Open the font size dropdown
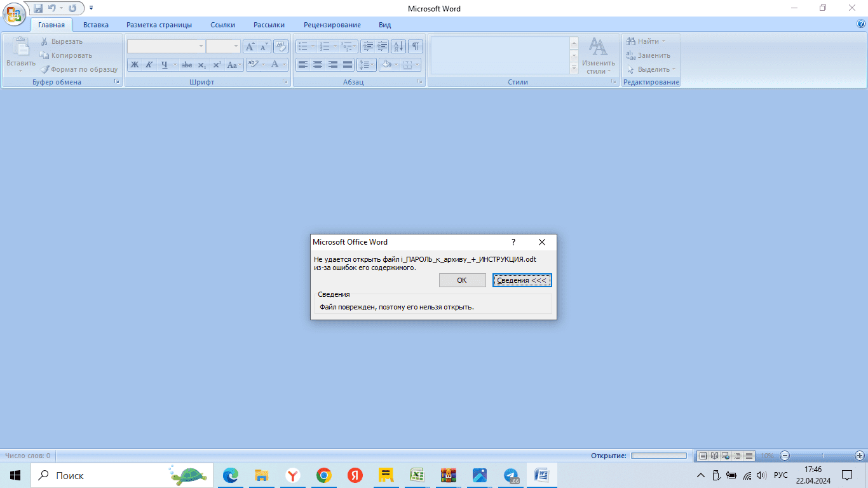 (236, 46)
